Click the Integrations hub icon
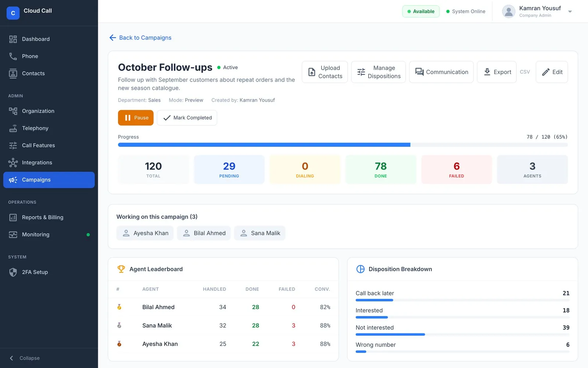Viewport: 588px width, 368px height. pyautogui.click(x=13, y=163)
